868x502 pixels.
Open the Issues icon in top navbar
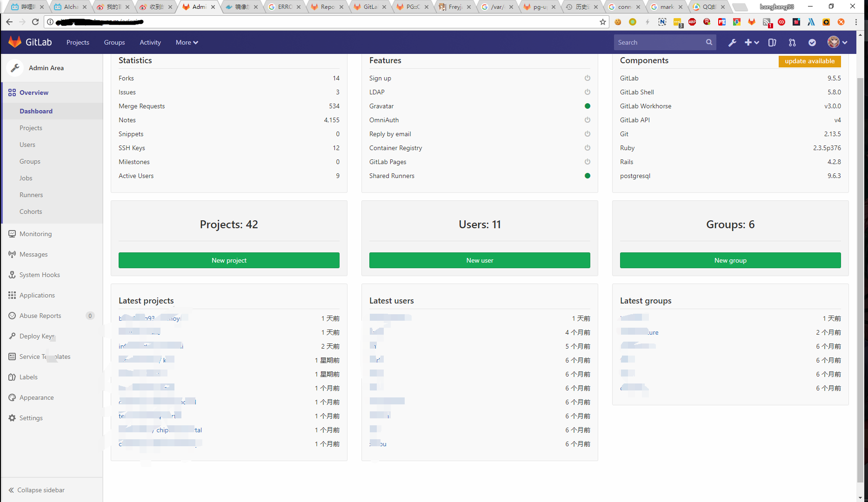[x=772, y=42]
